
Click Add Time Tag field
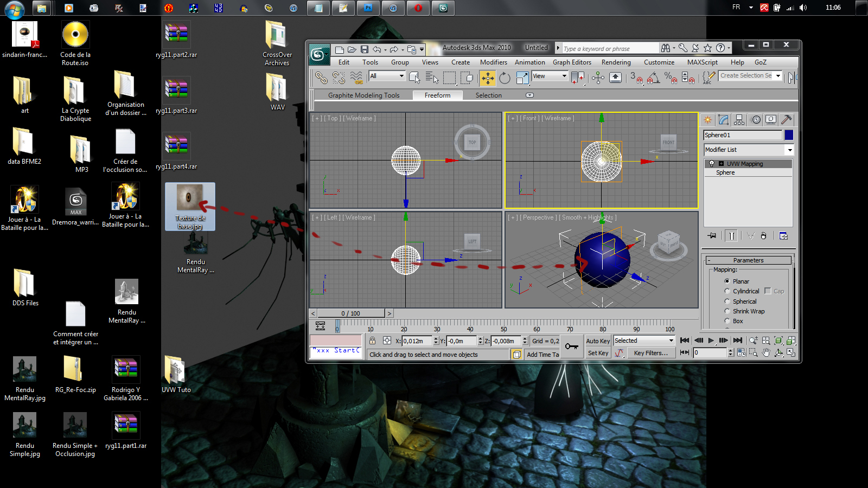542,355
